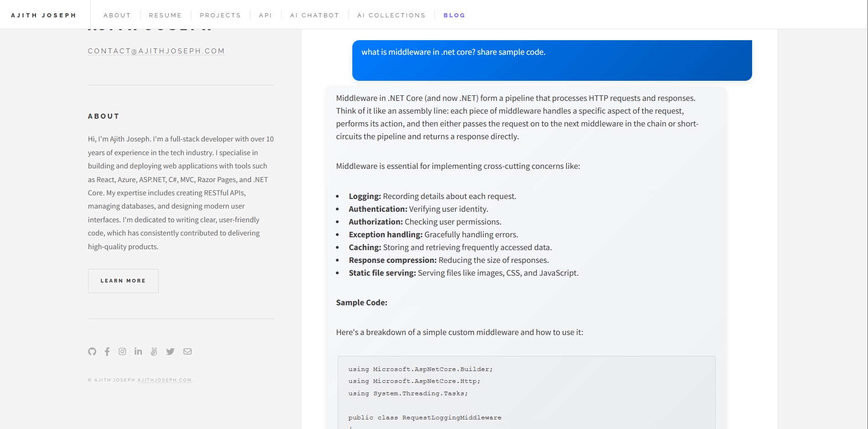Screen dimensions: 868x429
Task: Click the Ajith Joseph site logo
Action: pos(44,15)
